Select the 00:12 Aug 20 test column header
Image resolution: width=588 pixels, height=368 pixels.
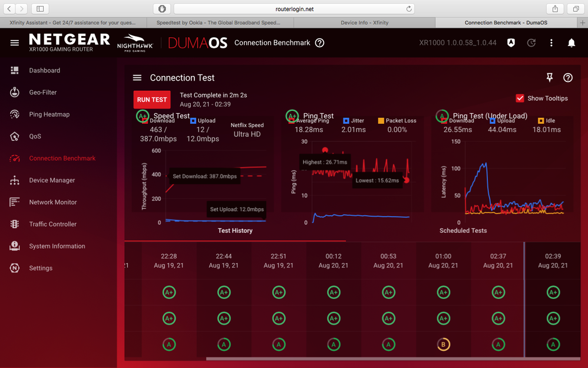[x=333, y=261]
